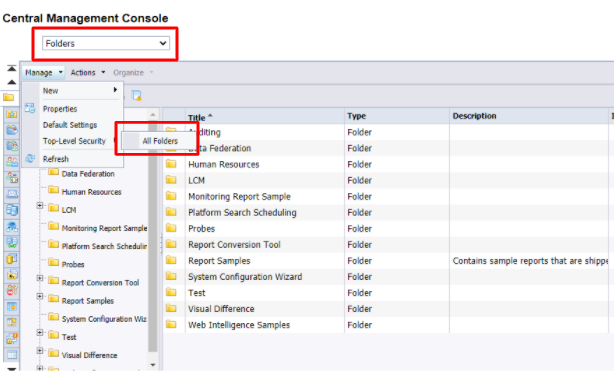This screenshot has width=614, height=374.
Task: Click folder icon beside Human Resources in list
Action: click(171, 164)
